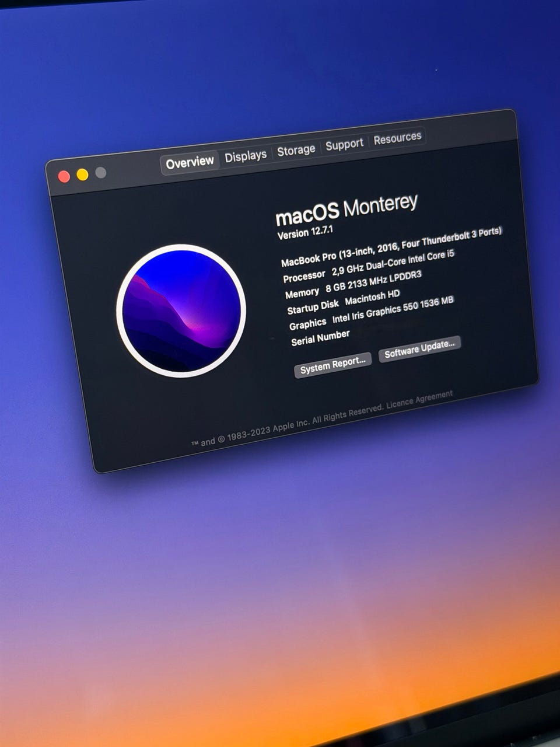The width and height of the screenshot is (560, 747).
Task: Open the Storage tab
Action: coord(296,150)
